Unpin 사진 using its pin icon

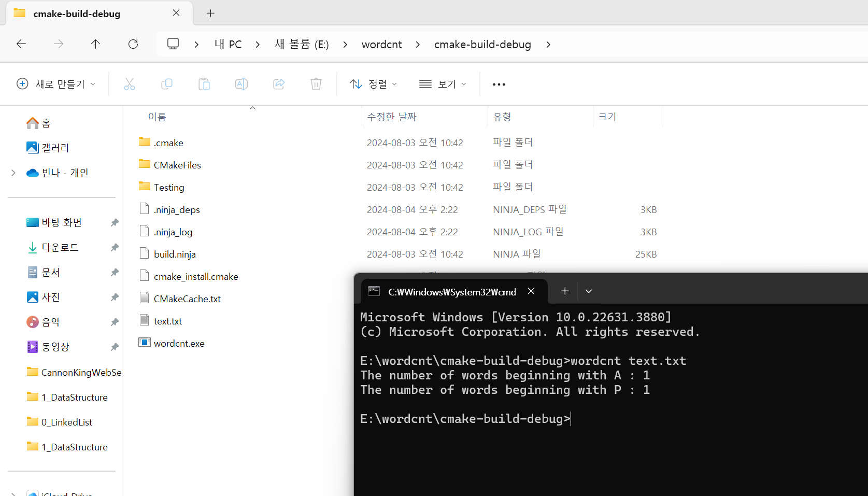click(x=115, y=297)
